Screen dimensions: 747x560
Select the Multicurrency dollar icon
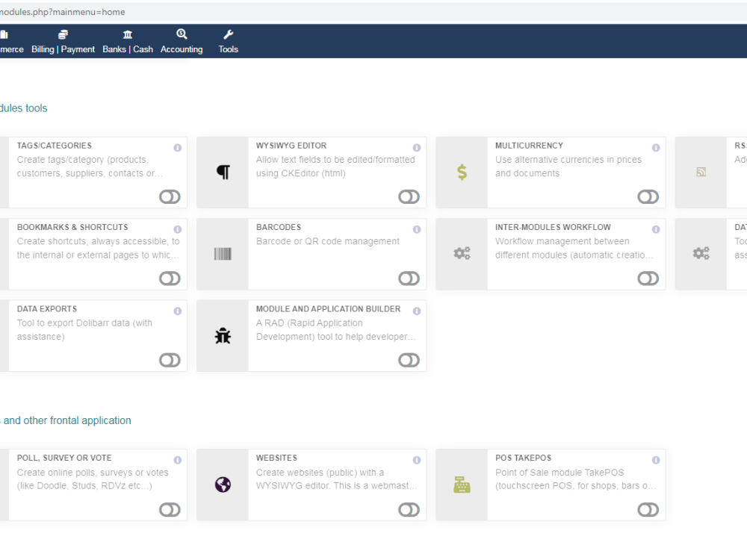pyautogui.click(x=461, y=172)
